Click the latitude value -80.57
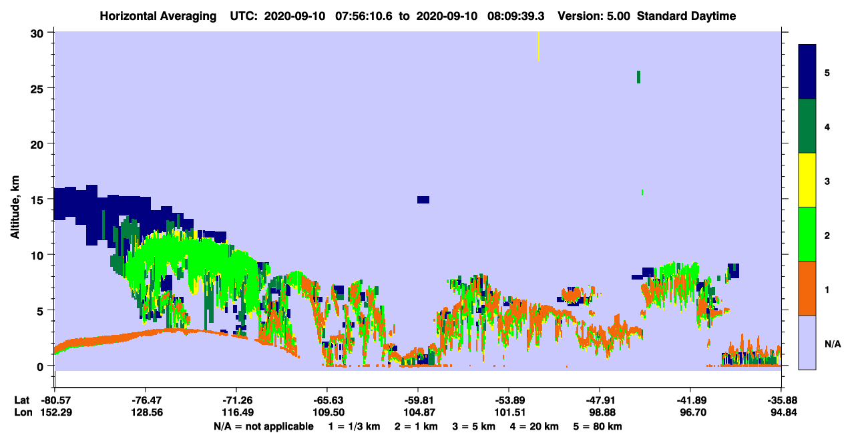This screenshot has height=445, width=868. [55, 400]
